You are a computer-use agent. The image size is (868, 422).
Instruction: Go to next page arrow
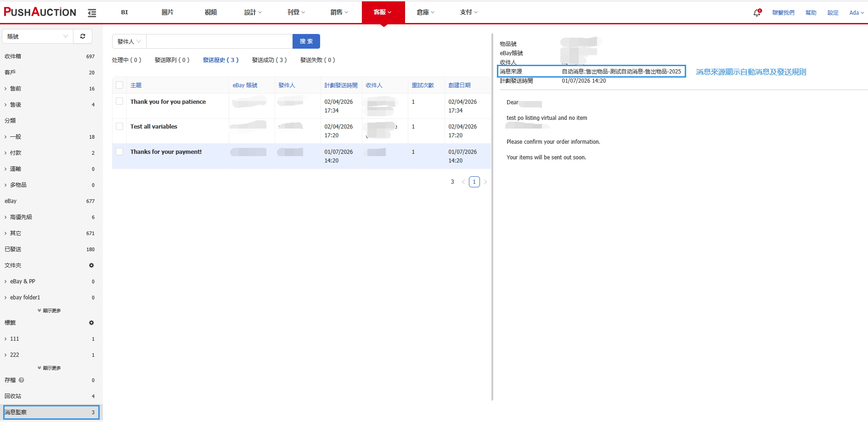485,182
